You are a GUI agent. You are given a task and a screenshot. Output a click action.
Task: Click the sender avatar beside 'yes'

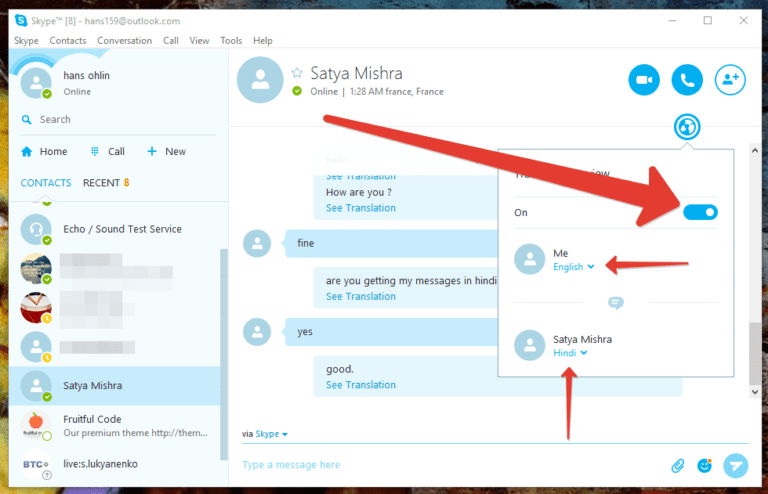257,332
